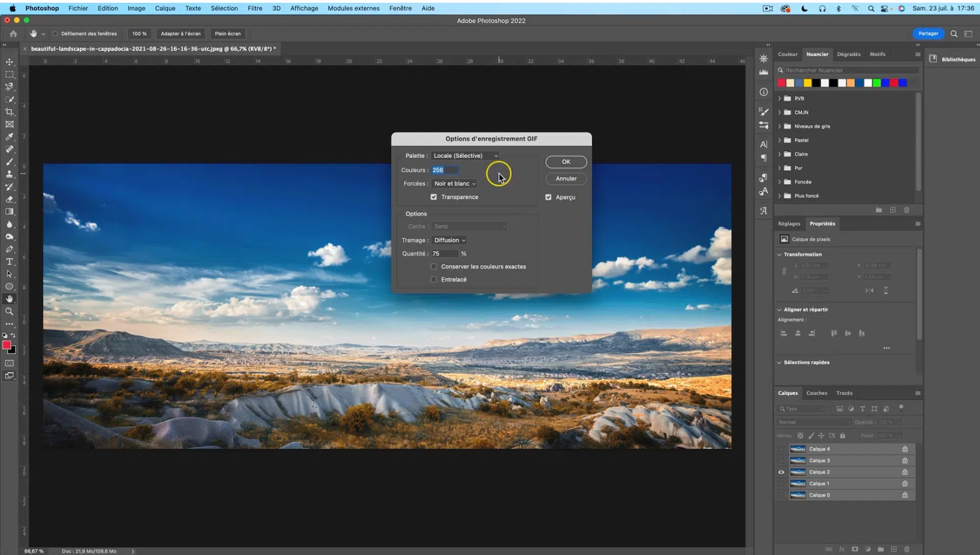Uncheck the Transparence checkbox
The image size is (980, 555).
433,197
